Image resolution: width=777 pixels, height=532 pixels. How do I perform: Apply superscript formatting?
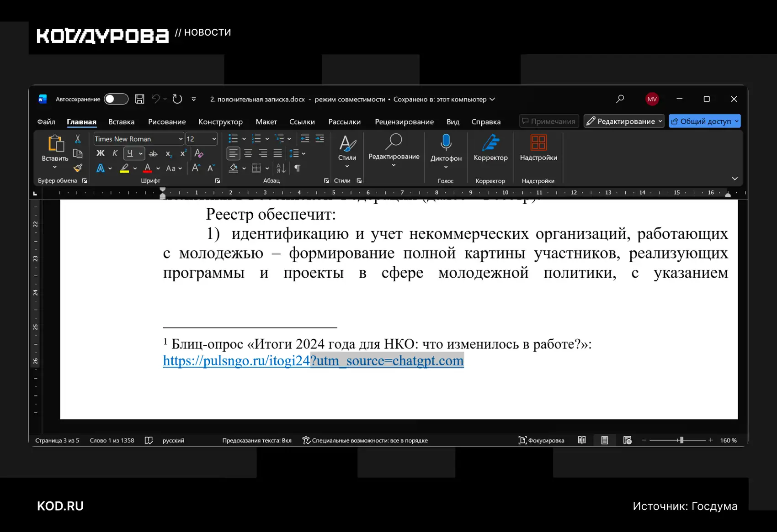click(x=183, y=153)
